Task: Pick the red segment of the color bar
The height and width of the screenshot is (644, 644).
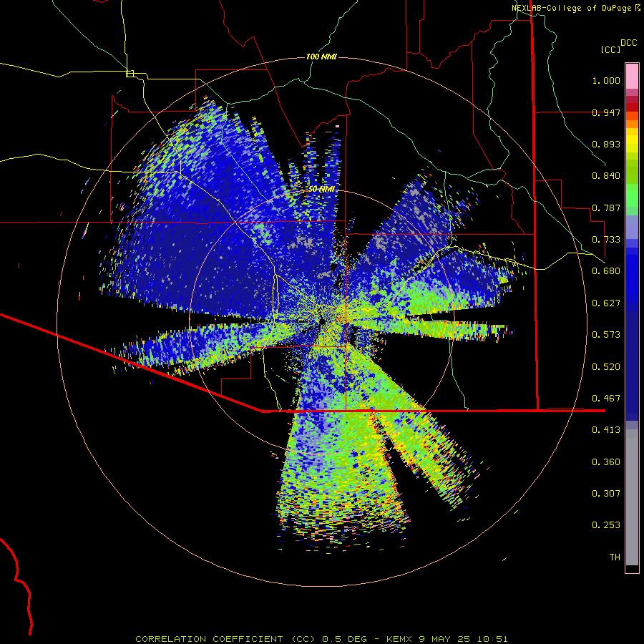Action: pos(632,107)
